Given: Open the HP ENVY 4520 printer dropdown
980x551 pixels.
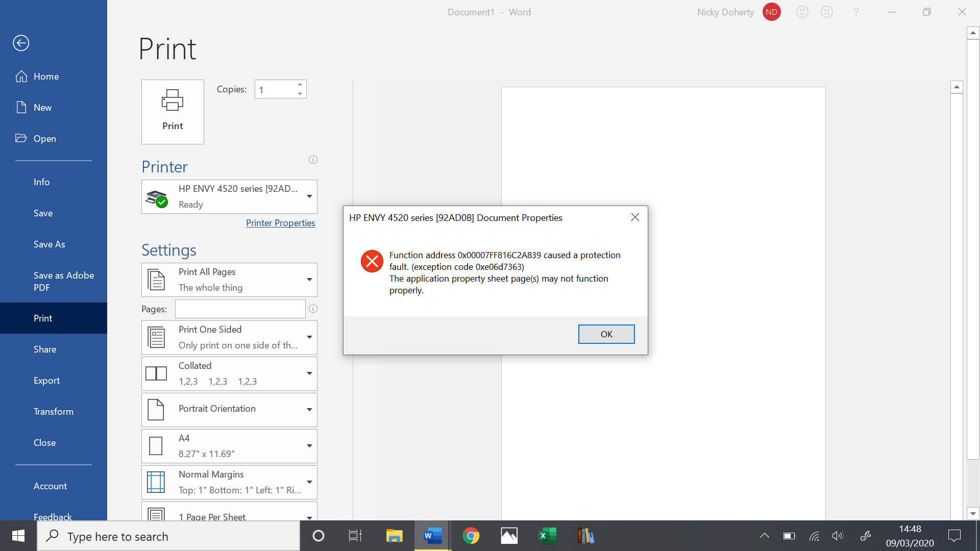Looking at the screenshot, I should coord(309,196).
